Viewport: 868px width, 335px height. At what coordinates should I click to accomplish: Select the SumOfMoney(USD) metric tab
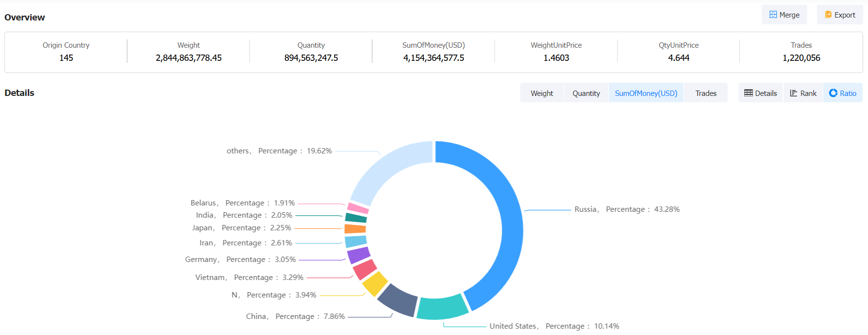pyautogui.click(x=646, y=93)
